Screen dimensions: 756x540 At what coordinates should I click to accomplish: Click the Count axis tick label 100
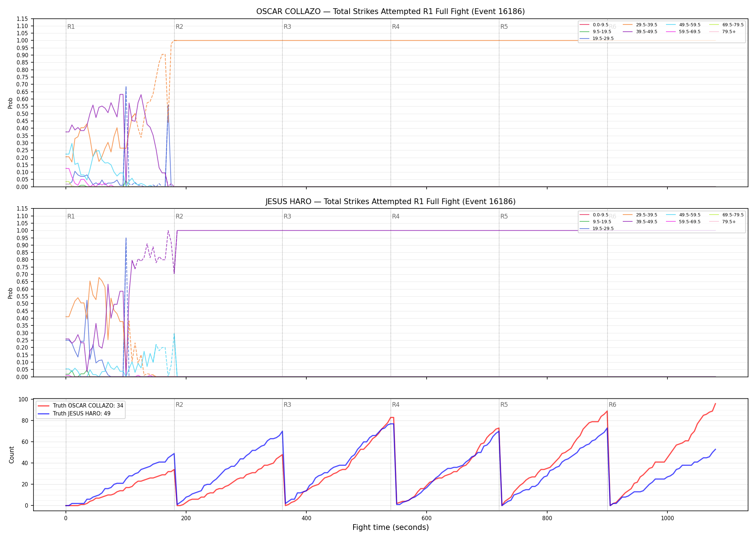(x=23, y=399)
